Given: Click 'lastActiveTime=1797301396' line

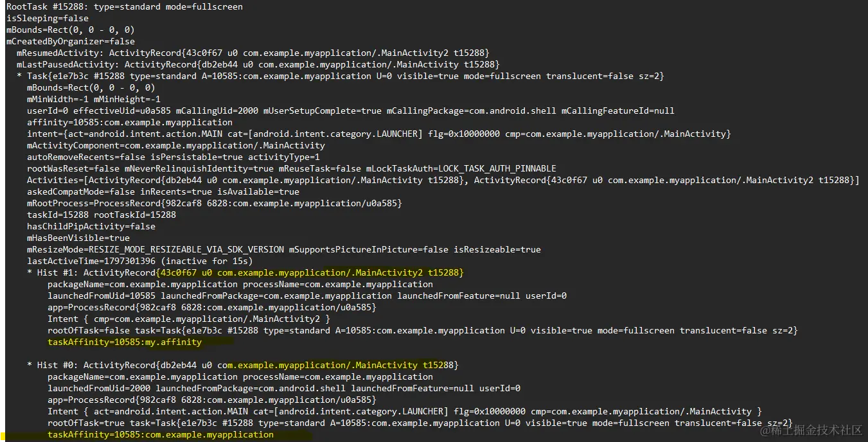Looking at the screenshot, I should 140,261.
